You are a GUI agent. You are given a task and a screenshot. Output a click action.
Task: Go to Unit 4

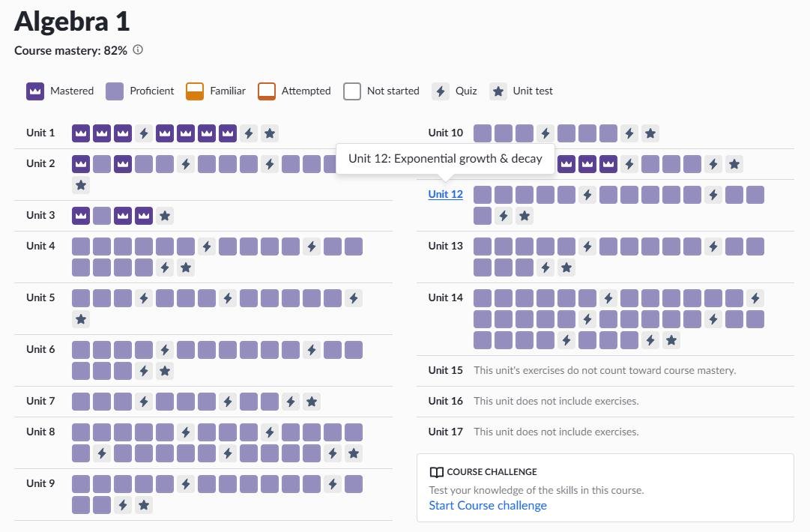tap(40, 246)
